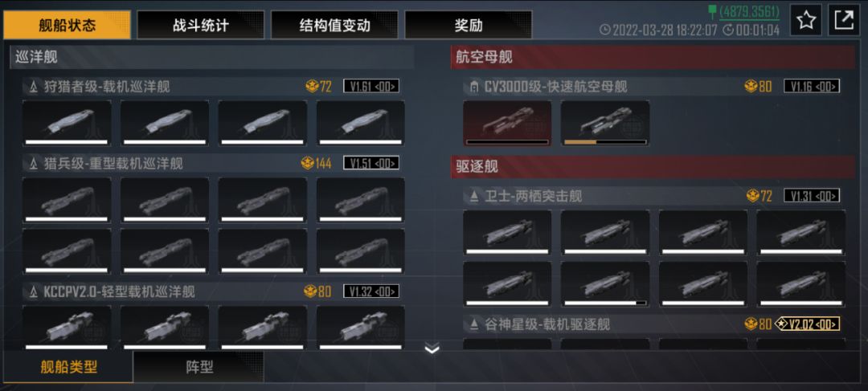Image resolution: width=868 pixels, height=391 pixels.
Task: Open the 奖励 tab
Action: [469, 25]
